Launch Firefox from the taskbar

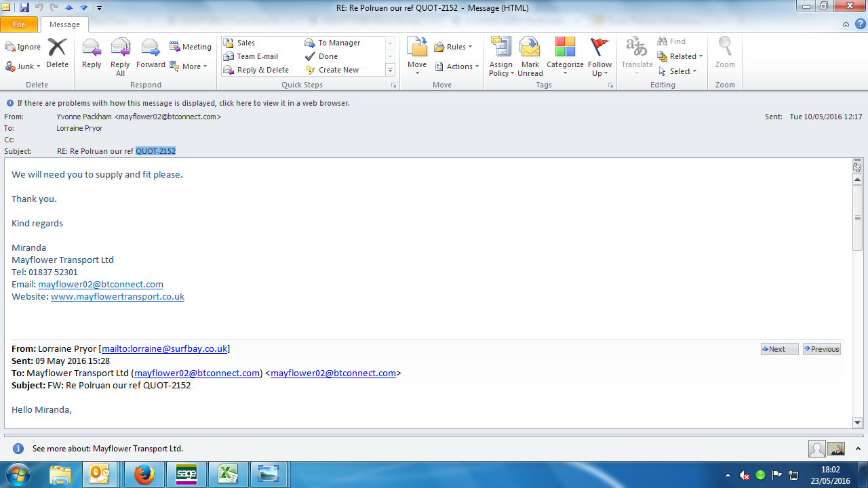pos(144,474)
